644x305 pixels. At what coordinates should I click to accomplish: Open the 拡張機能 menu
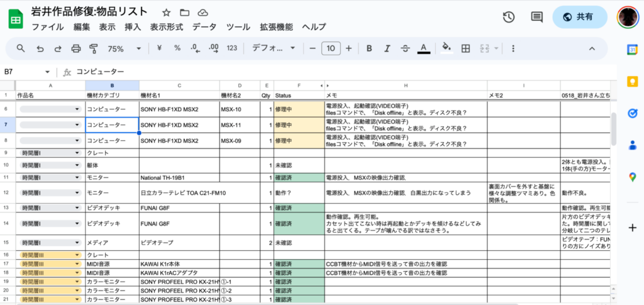pos(277,27)
